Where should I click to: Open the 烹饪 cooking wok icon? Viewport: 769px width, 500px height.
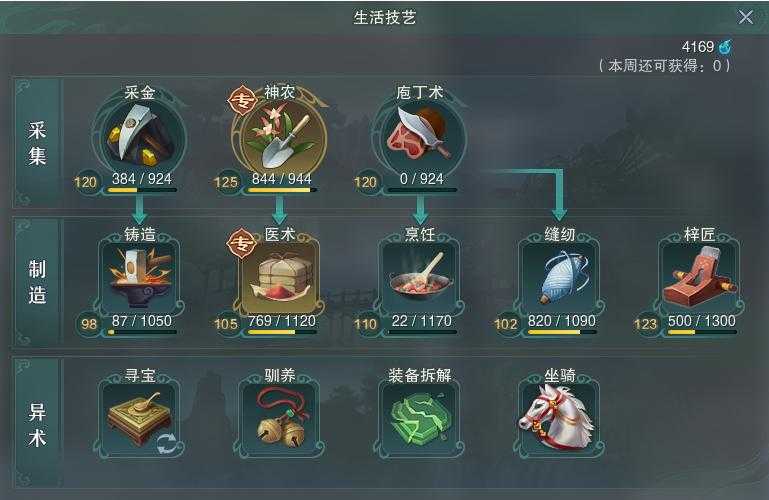pos(420,275)
